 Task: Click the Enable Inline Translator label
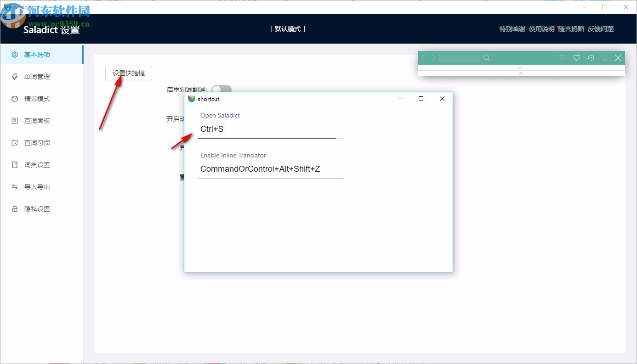pyautogui.click(x=233, y=155)
